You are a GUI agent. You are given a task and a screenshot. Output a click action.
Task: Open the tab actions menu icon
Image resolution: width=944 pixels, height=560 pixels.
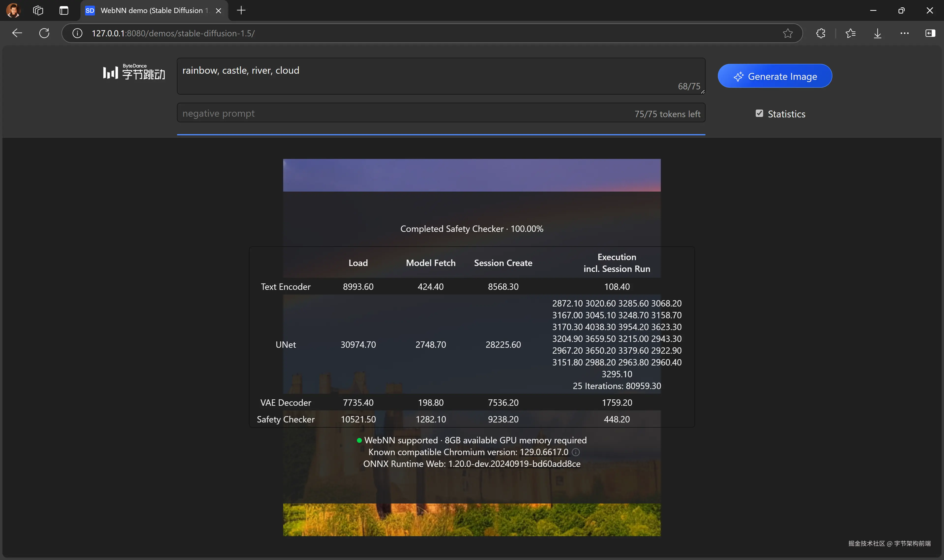click(64, 11)
